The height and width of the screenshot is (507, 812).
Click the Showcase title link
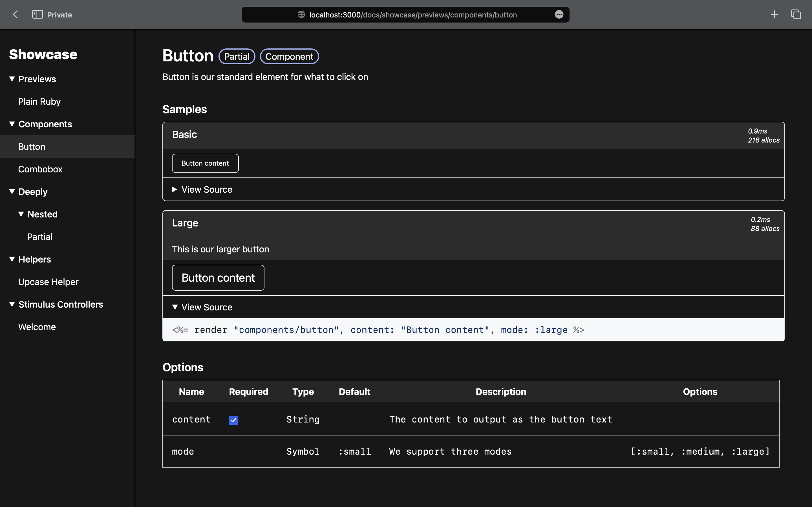(x=43, y=54)
